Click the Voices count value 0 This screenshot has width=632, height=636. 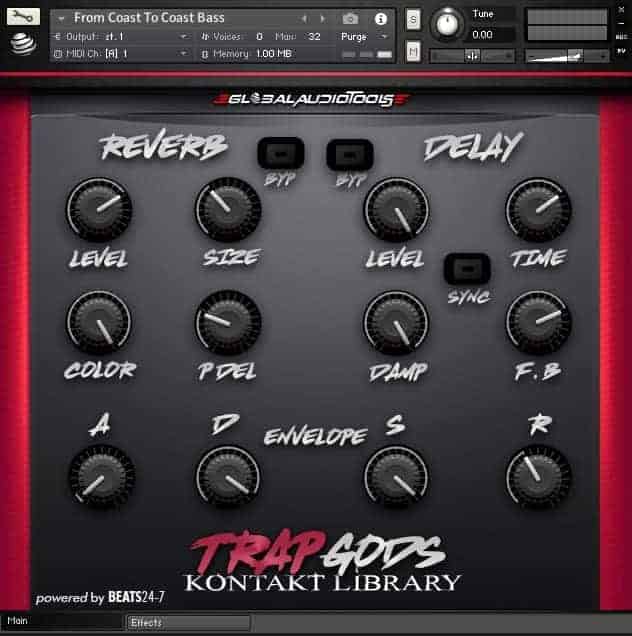point(259,37)
